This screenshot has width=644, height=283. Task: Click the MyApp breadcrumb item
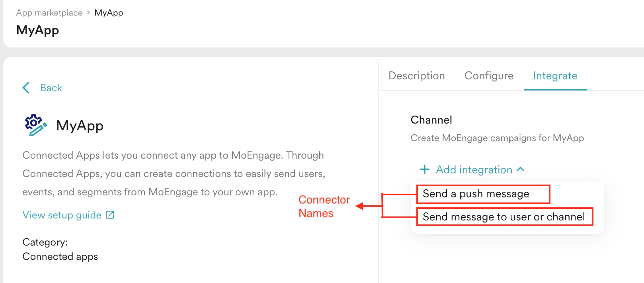point(109,13)
